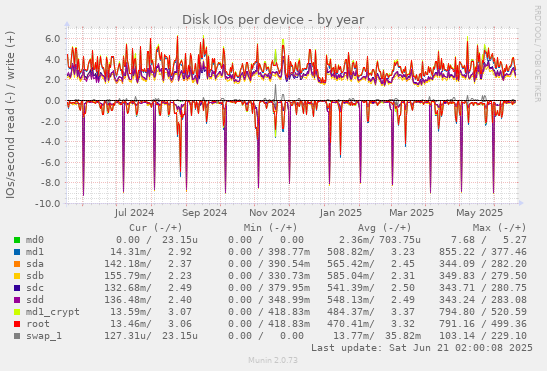This screenshot has height=371, width=547.
Task: Click root current value 13.46m/ 3.06
Action: pyautogui.click(x=151, y=324)
